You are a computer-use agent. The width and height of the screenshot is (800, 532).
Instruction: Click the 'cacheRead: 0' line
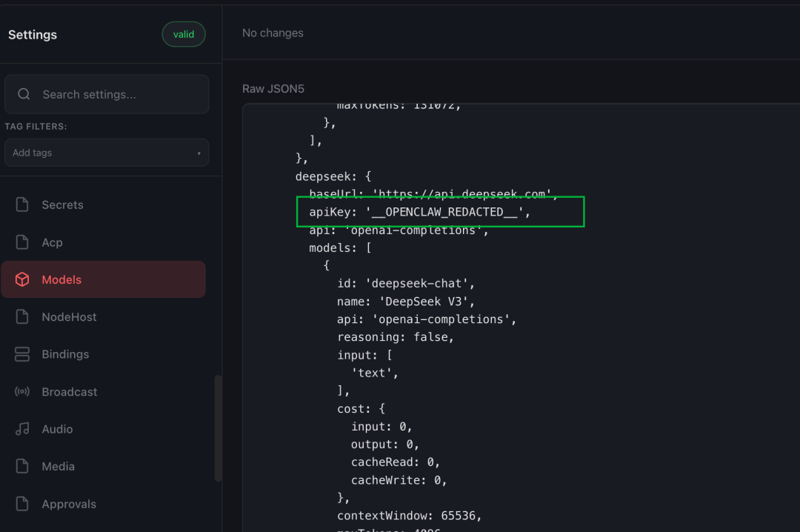tap(395, 462)
